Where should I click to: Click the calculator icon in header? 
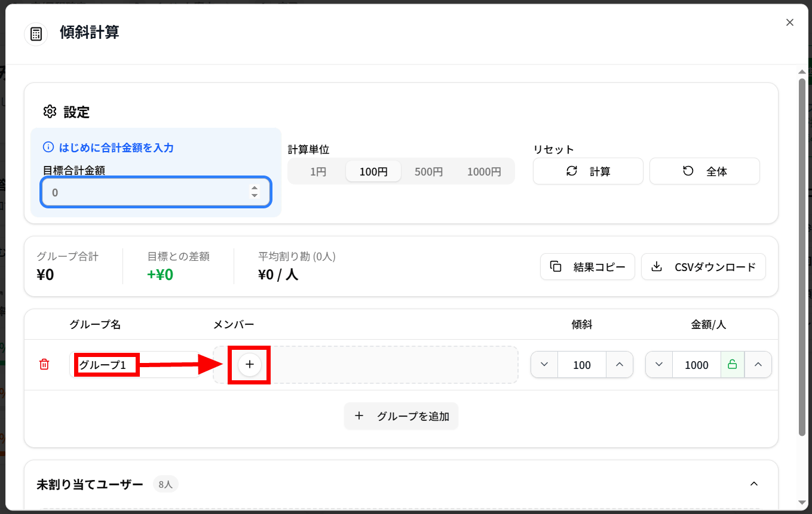tap(36, 34)
